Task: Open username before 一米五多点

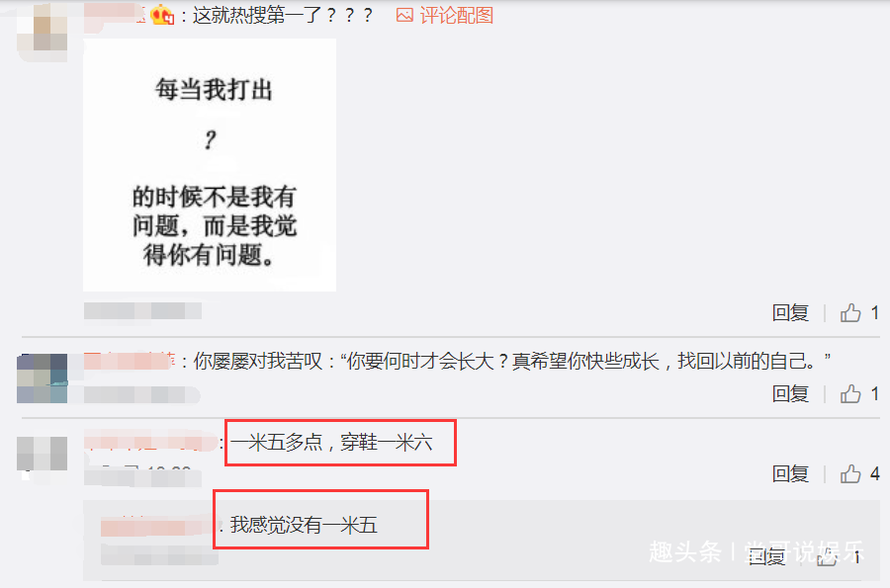Action: 150,442
